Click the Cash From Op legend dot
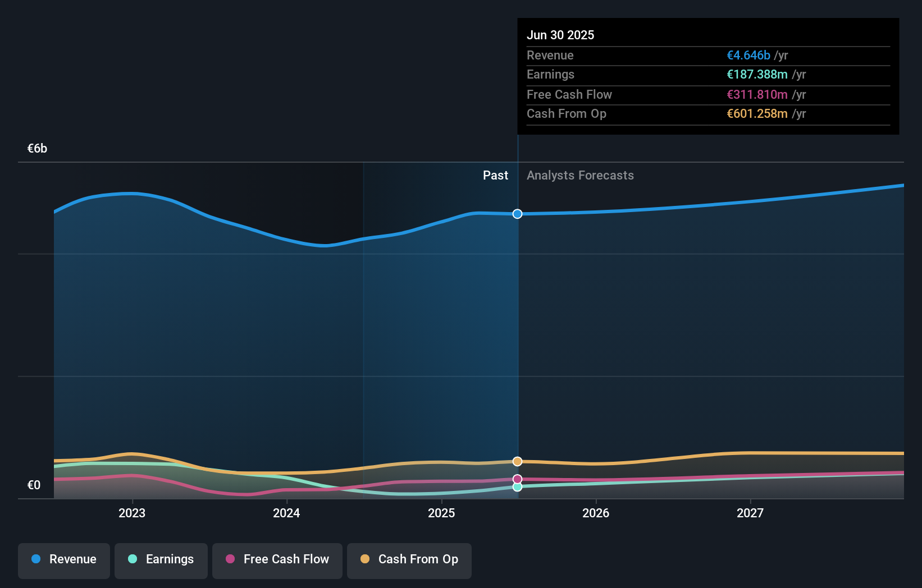 click(x=366, y=559)
